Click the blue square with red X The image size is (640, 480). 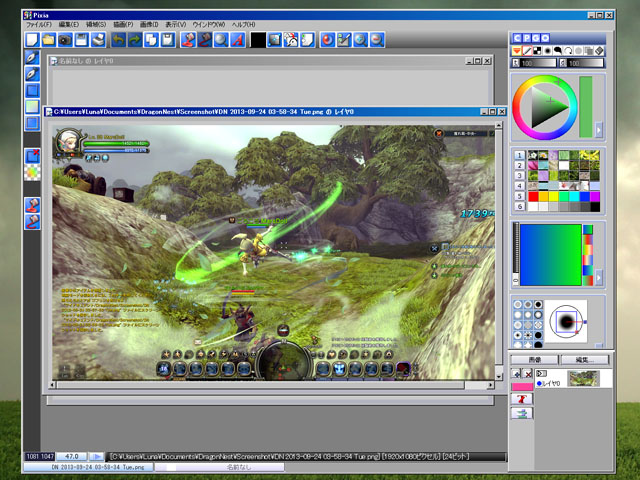click(32, 156)
